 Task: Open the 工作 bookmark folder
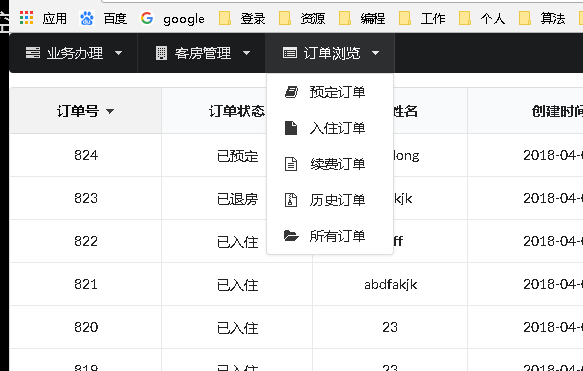click(x=405, y=18)
